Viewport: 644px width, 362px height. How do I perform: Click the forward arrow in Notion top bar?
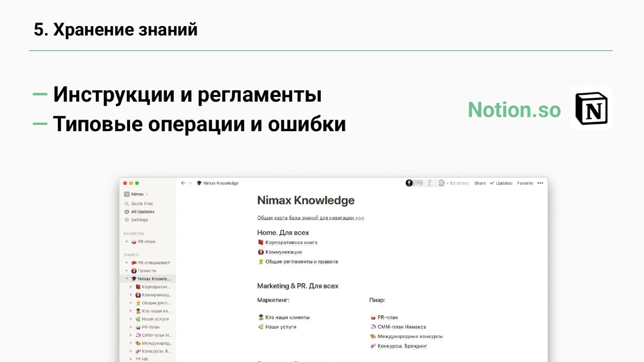[190, 183]
